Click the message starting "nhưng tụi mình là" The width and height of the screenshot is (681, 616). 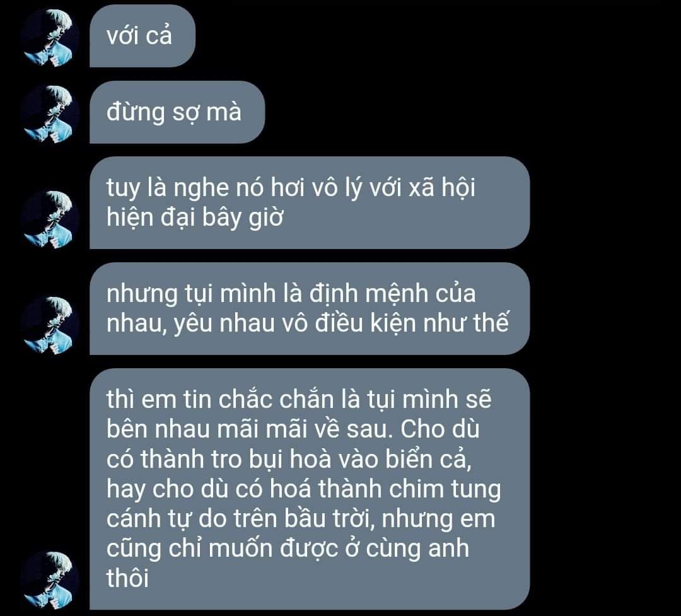point(310,308)
